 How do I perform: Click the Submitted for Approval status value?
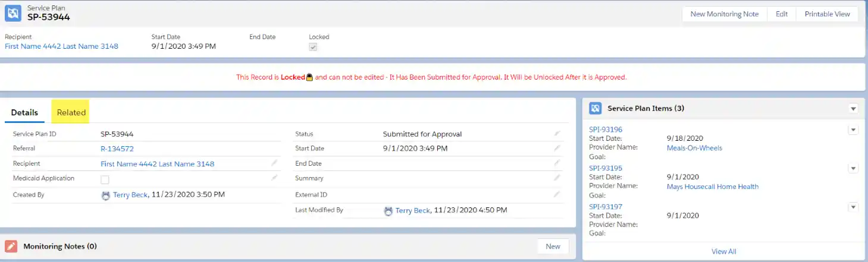click(x=422, y=134)
